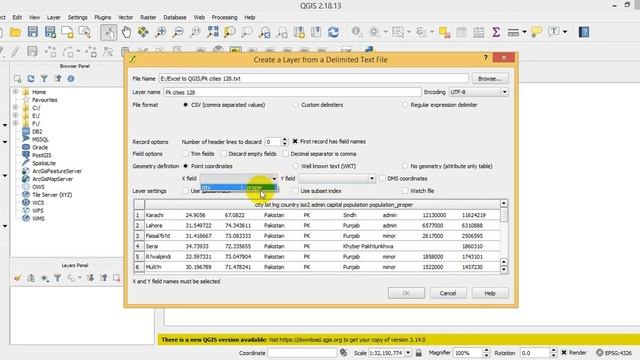Click the Save project icon

[x=33, y=32]
